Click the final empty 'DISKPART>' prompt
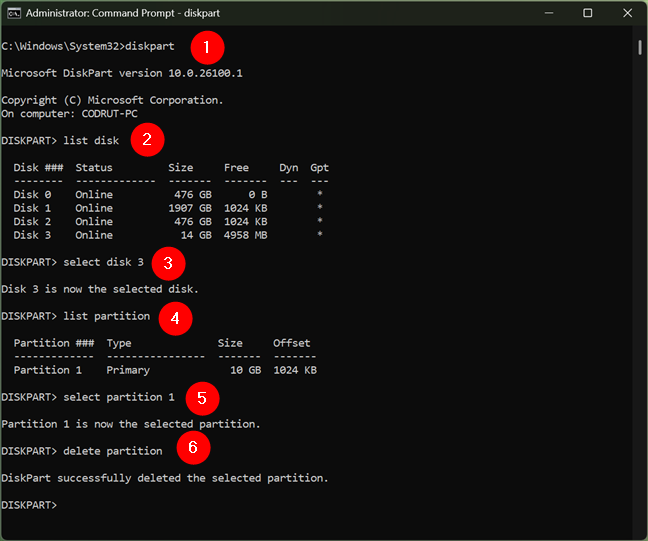The height and width of the screenshot is (541, 648). [29, 505]
